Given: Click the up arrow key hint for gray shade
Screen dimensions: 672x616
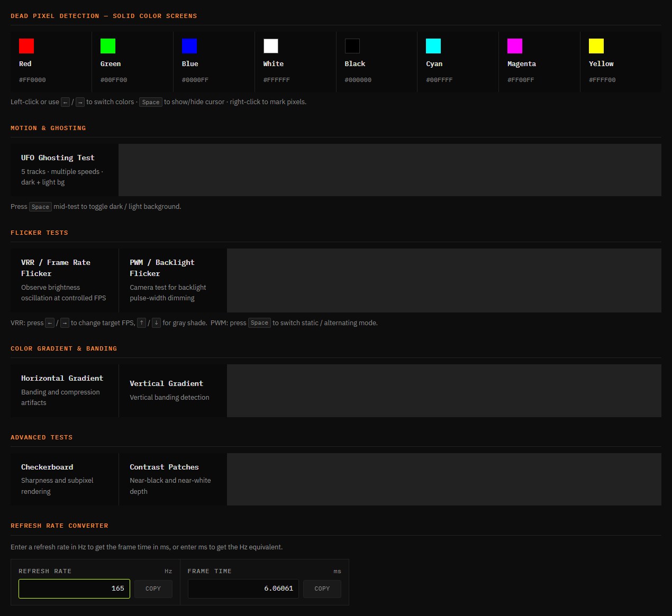Looking at the screenshot, I should click(x=142, y=323).
